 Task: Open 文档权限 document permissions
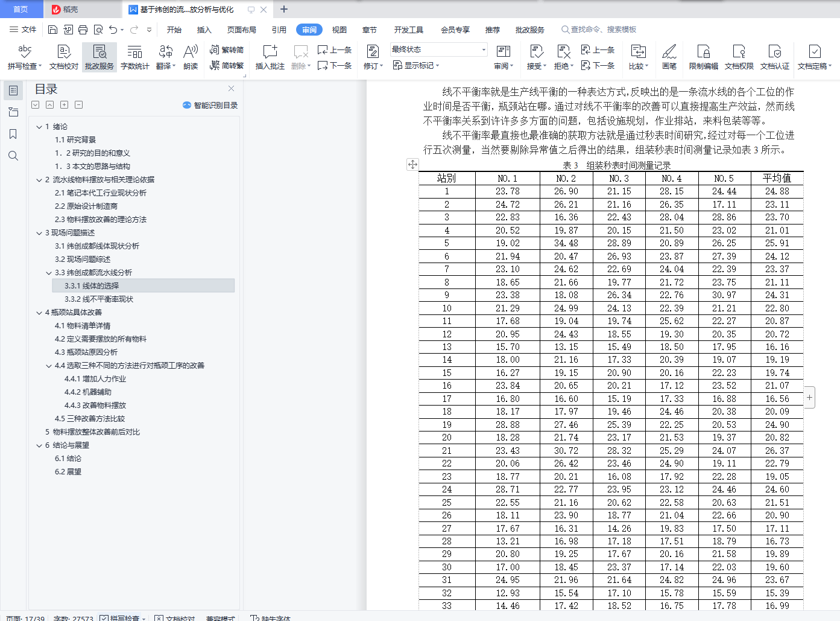(x=739, y=57)
